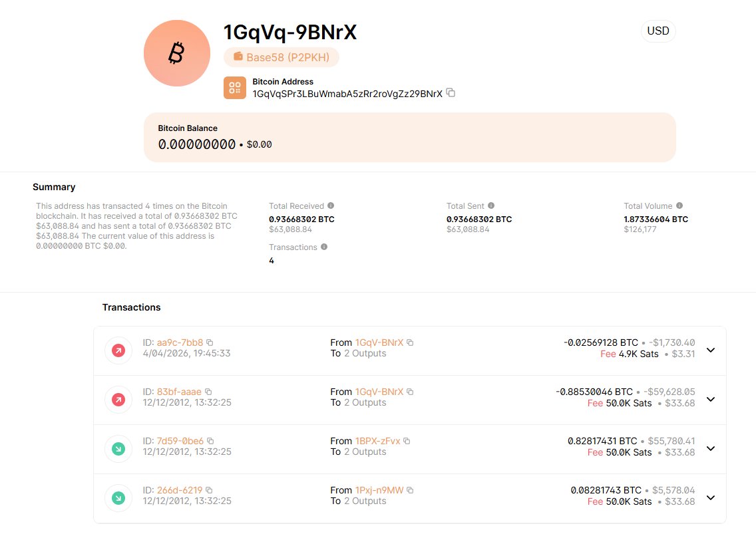The image size is (756, 538).
Task: Click the QR code icon
Action: [235, 88]
